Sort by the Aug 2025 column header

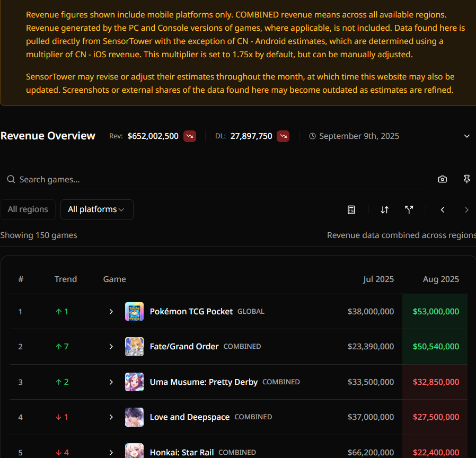(441, 279)
